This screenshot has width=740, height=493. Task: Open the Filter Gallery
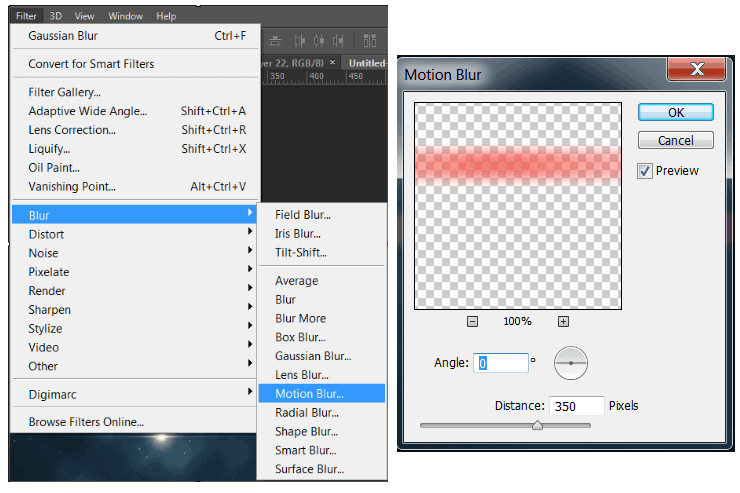[136, 92]
